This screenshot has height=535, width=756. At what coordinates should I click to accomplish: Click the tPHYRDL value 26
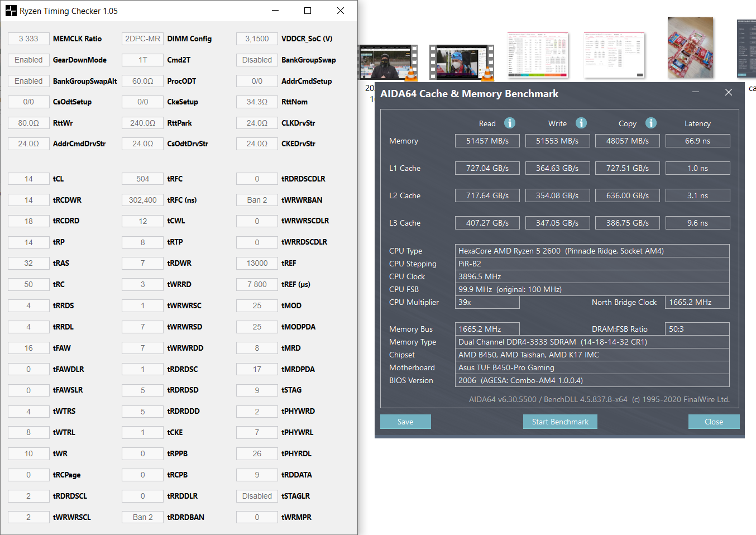point(257,453)
